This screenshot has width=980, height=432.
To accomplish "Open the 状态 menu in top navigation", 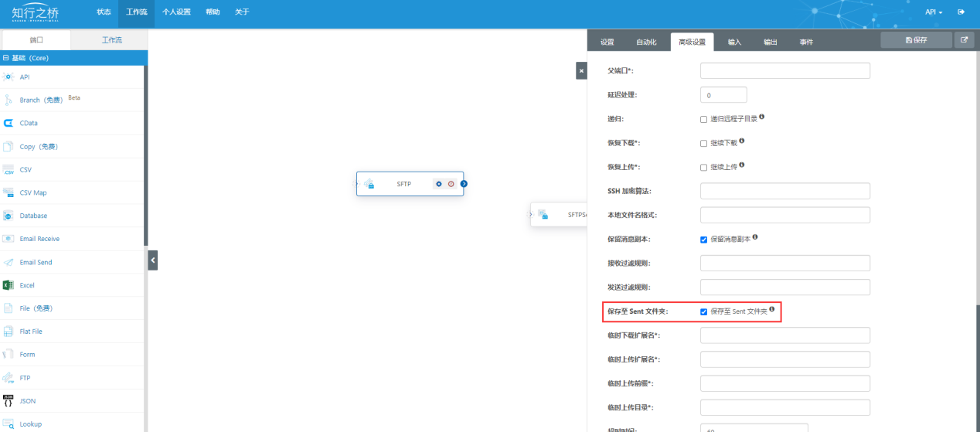I will 104,12.
